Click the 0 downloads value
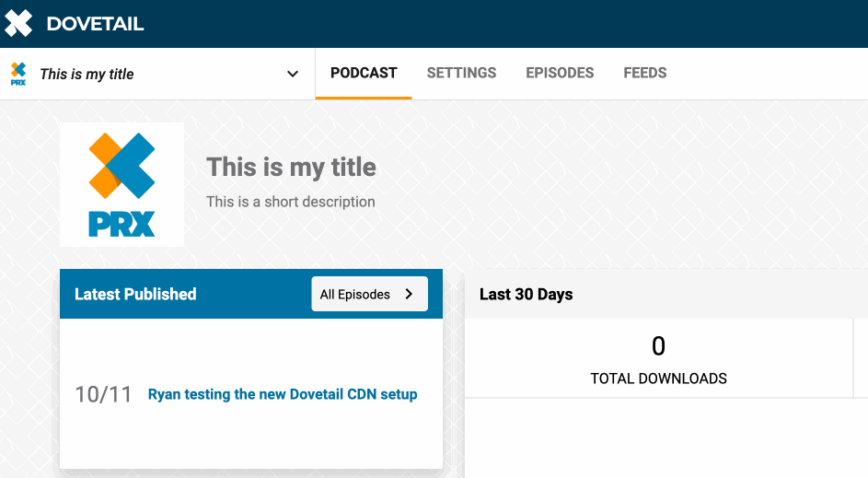868x478 pixels. [x=658, y=346]
